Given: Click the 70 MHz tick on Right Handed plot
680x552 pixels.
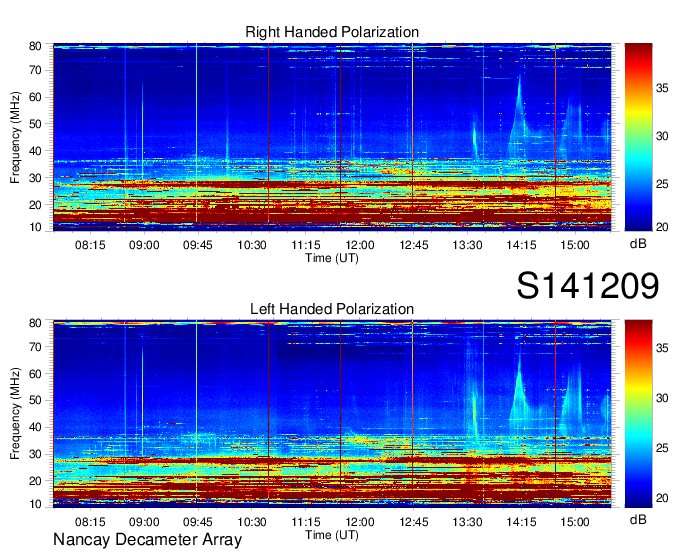Looking at the screenshot, I should [x=35, y=70].
